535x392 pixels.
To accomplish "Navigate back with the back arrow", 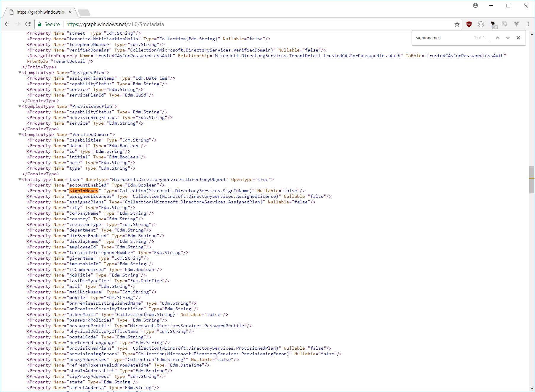I will [x=7, y=24].
